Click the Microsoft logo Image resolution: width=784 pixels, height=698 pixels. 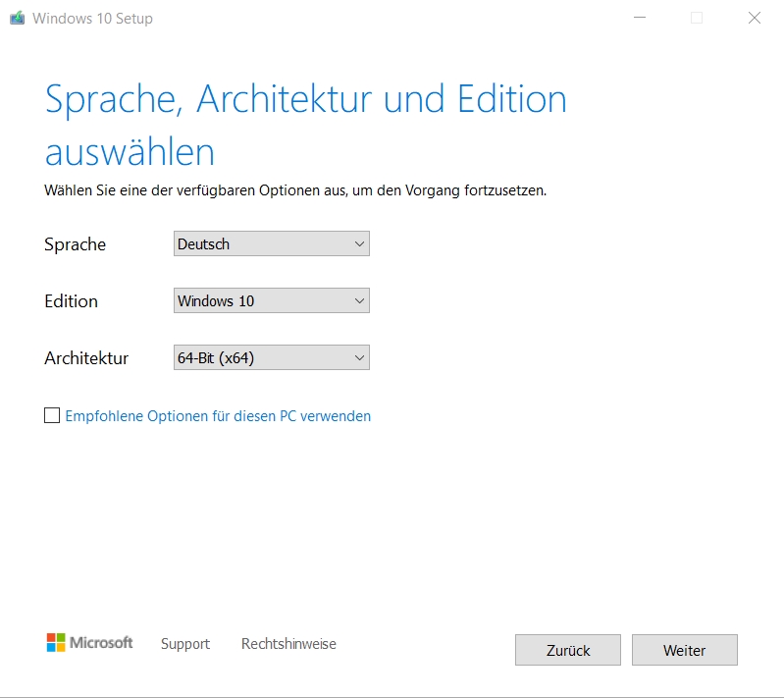pos(89,642)
